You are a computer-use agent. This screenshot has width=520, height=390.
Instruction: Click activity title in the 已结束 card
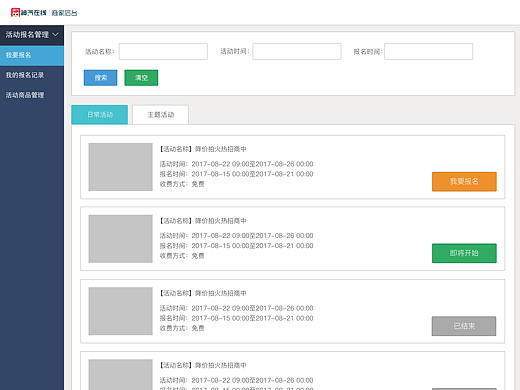click(x=203, y=293)
